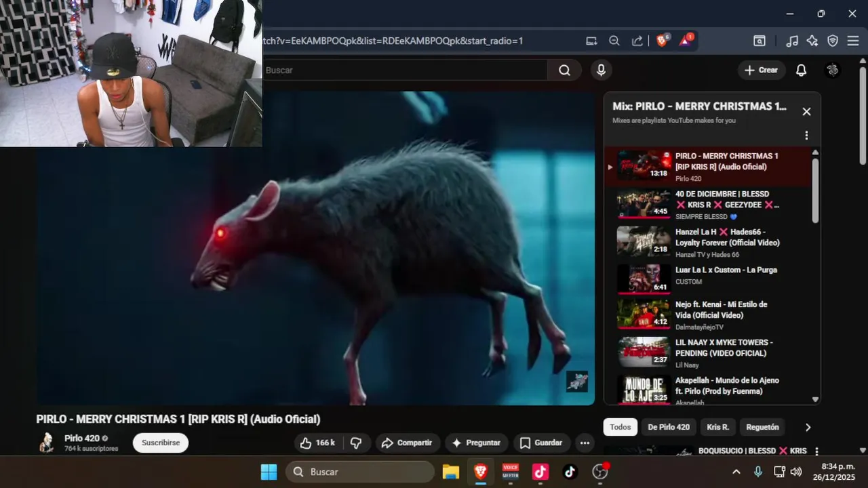Open options for BOQUISUCIO video suggestion
Screen dimensions: 868x488
coord(816,451)
